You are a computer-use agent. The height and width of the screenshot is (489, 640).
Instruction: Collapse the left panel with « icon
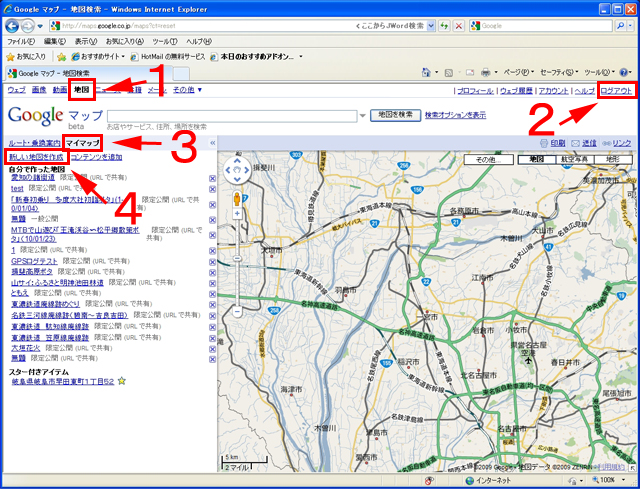212,143
